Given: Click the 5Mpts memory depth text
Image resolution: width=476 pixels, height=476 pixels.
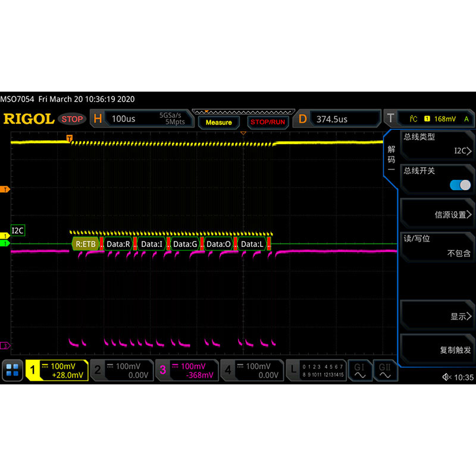Looking at the screenshot, I should pos(175,122).
